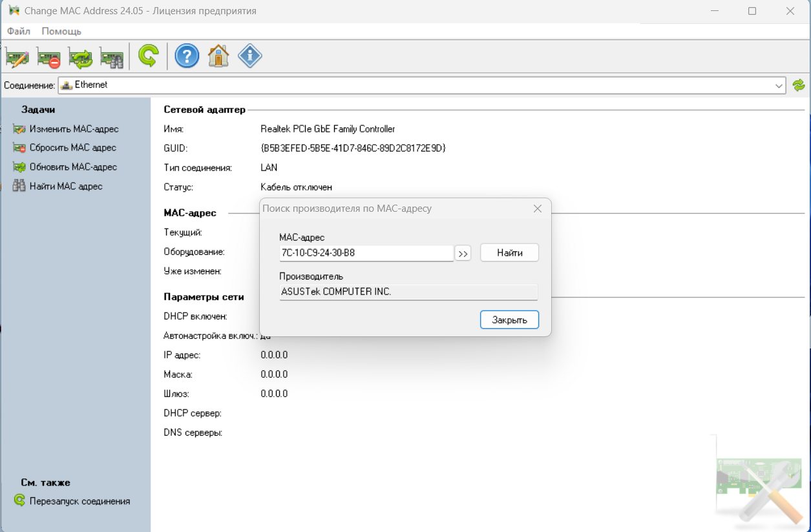Click the Шлюз value 0.0.0.0
Image resolution: width=811 pixels, height=532 pixels.
[274, 394]
